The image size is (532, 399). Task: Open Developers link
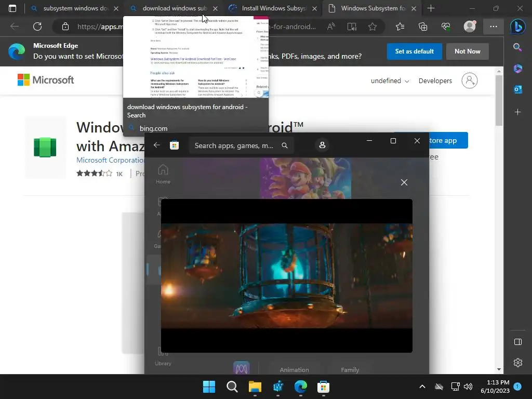(435, 81)
